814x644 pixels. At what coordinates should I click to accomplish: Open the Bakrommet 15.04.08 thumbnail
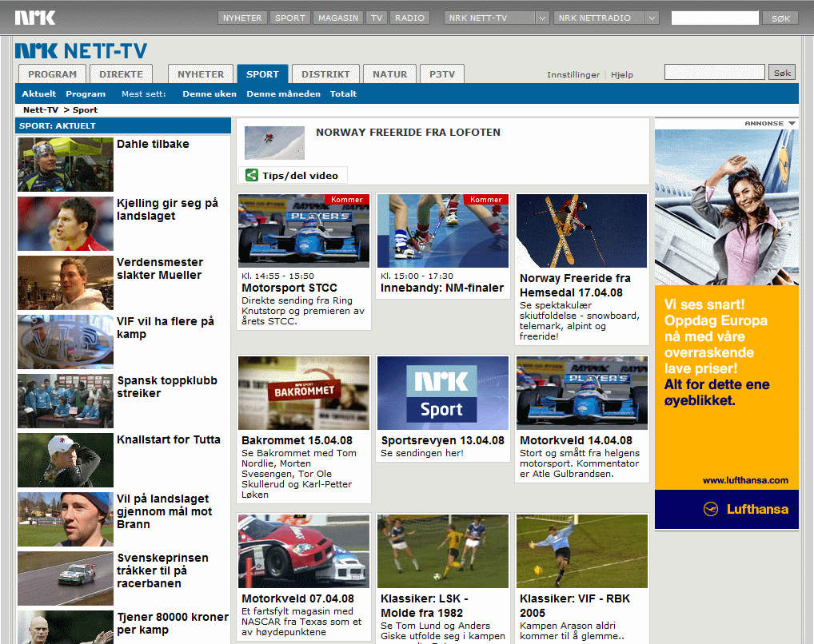304,393
